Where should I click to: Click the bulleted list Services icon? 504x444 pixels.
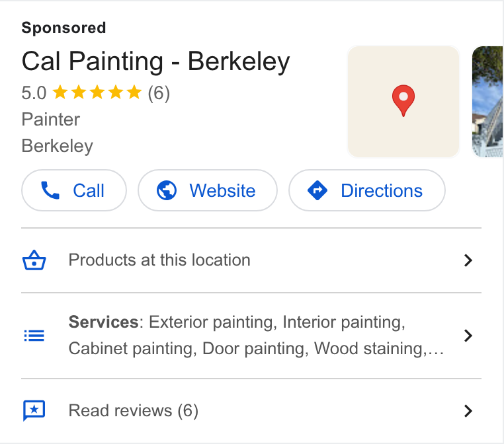pyautogui.click(x=34, y=336)
